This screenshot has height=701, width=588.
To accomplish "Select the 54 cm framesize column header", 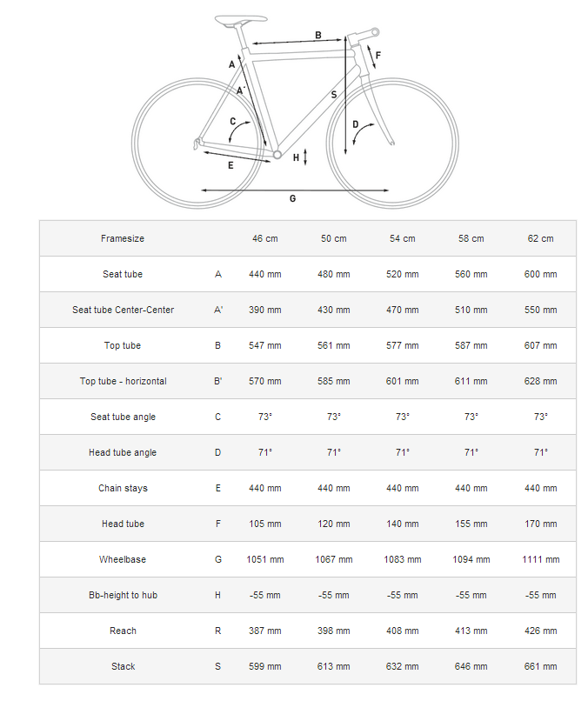I will (x=402, y=238).
